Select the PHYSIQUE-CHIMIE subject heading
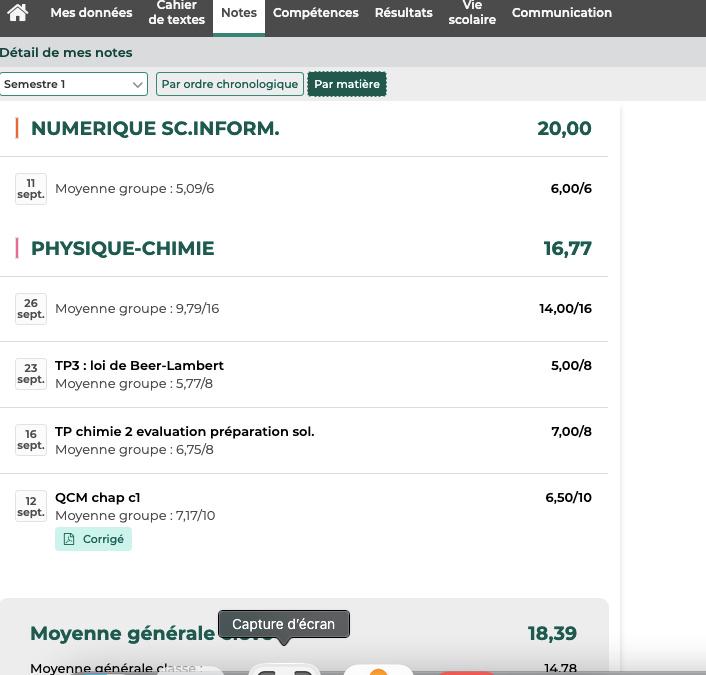This screenshot has width=706, height=675. [x=122, y=249]
